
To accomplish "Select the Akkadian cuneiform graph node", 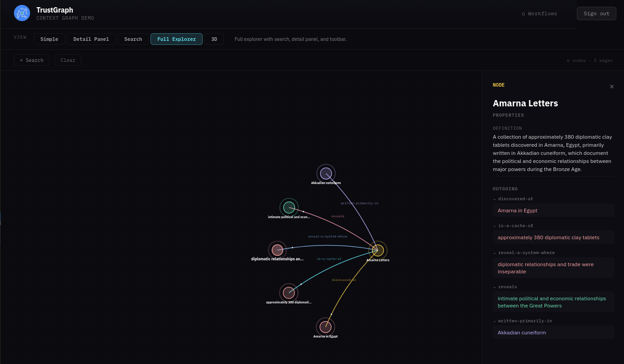I will point(326,173).
